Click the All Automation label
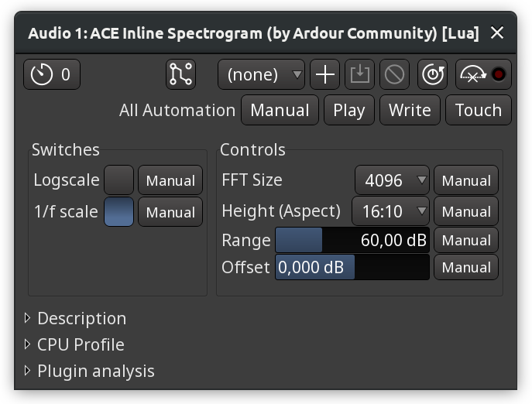 click(177, 110)
